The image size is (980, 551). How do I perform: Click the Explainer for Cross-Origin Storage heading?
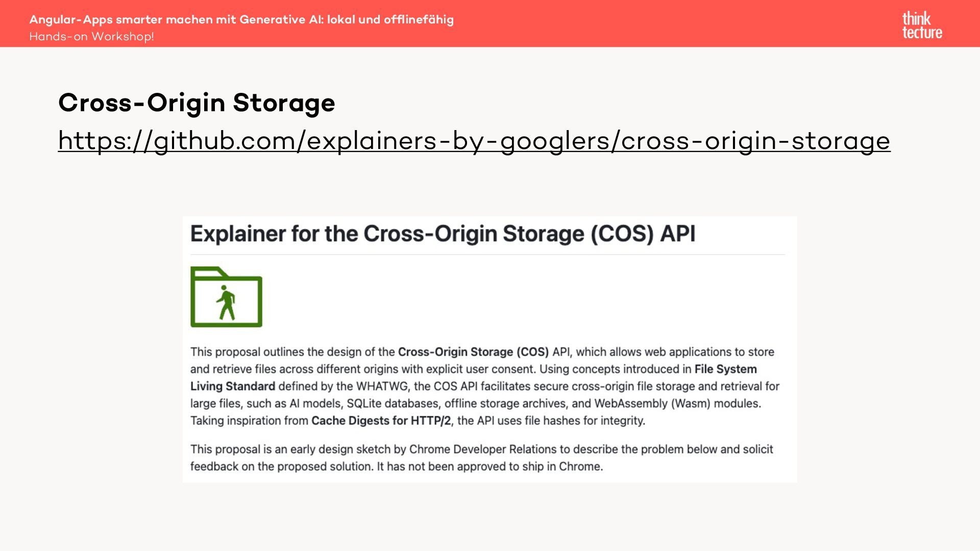coord(443,234)
